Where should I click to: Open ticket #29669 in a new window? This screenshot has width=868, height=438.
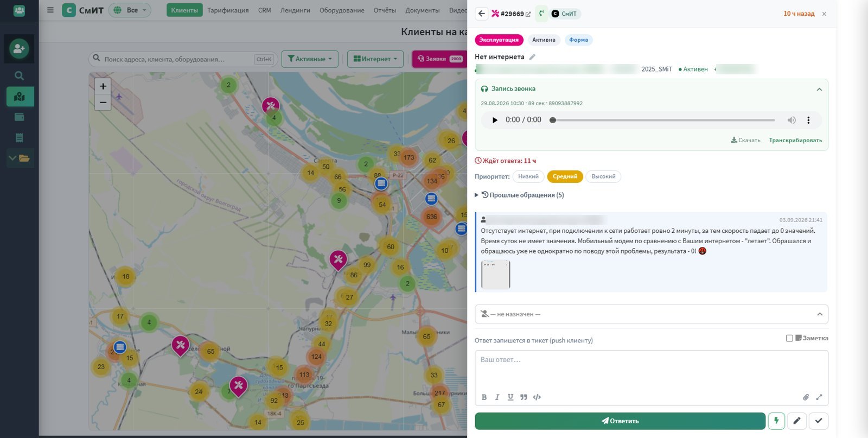pos(528,14)
